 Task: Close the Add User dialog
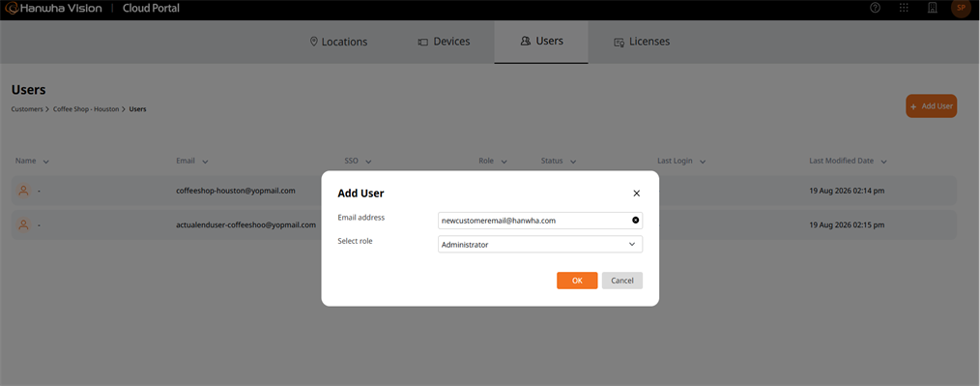(636, 193)
